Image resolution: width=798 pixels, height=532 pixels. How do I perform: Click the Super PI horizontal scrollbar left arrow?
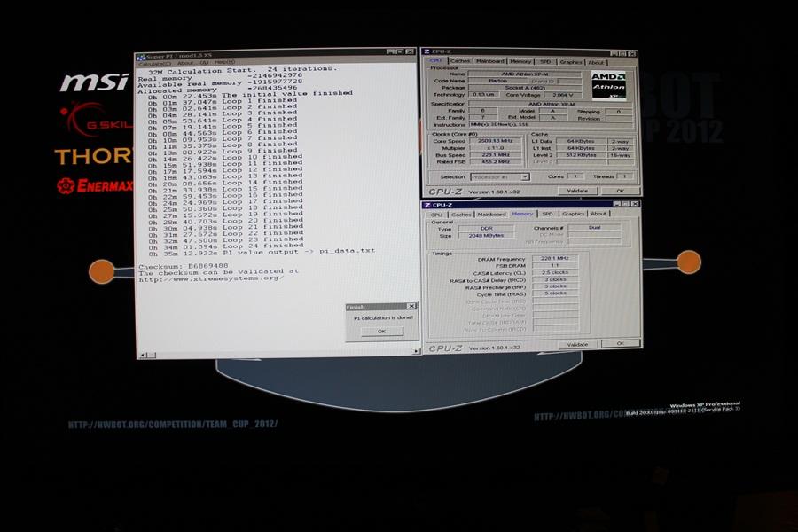143,355
